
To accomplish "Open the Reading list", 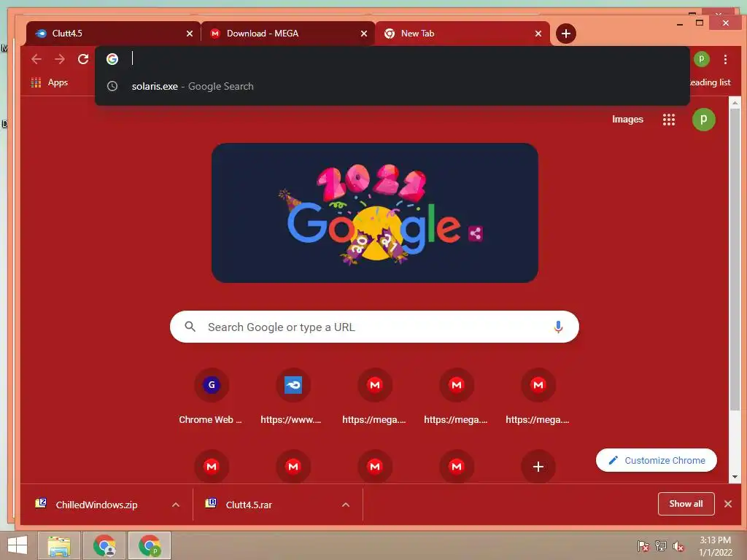I will (710, 82).
